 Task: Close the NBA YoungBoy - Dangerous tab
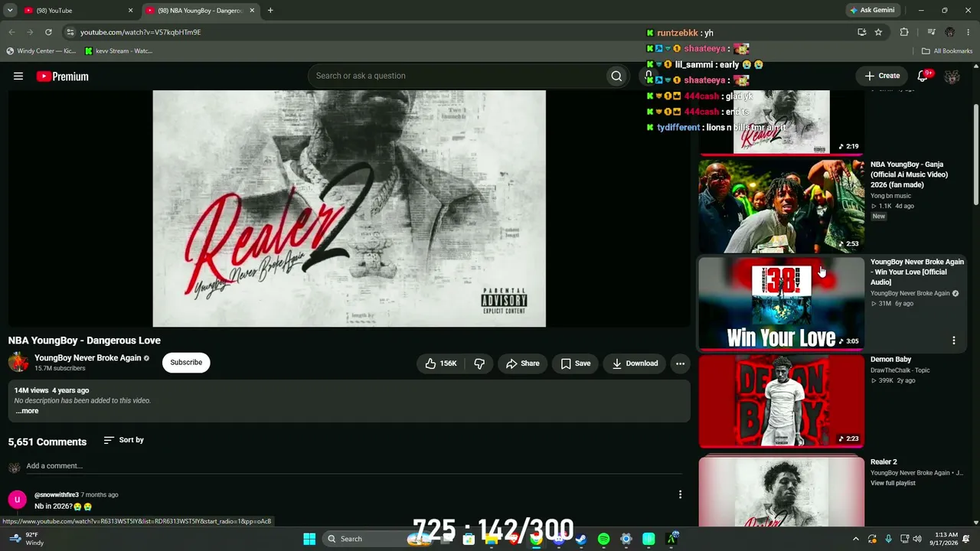pos(251,11)
